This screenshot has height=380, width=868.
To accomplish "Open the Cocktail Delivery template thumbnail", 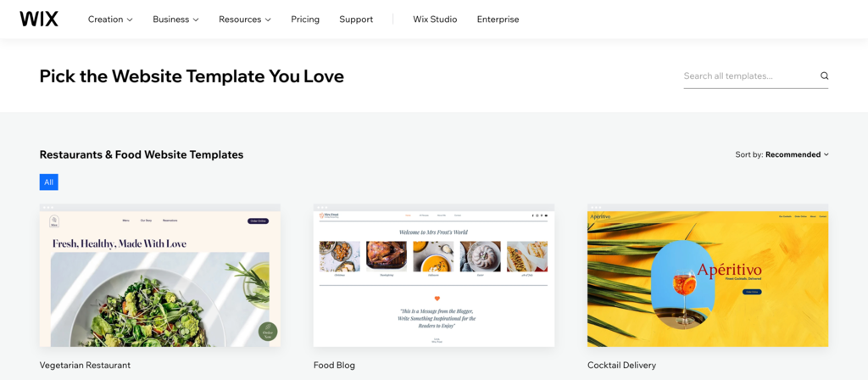I will click(708, 276).
